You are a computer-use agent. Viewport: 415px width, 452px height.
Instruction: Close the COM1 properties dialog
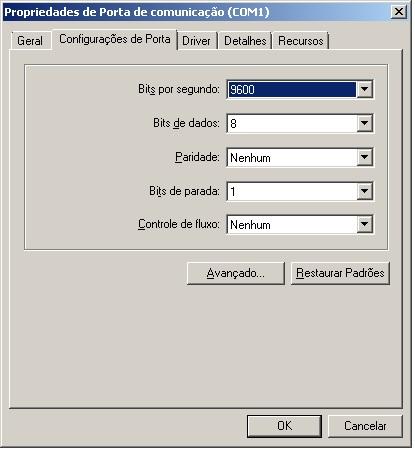click(398, 12)
